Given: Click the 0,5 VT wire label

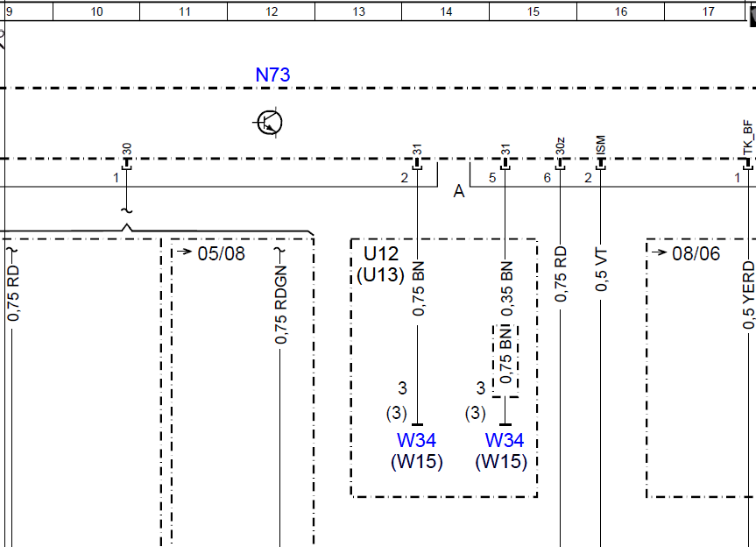Looking at the screenshot, I should [x=601, y=270].
